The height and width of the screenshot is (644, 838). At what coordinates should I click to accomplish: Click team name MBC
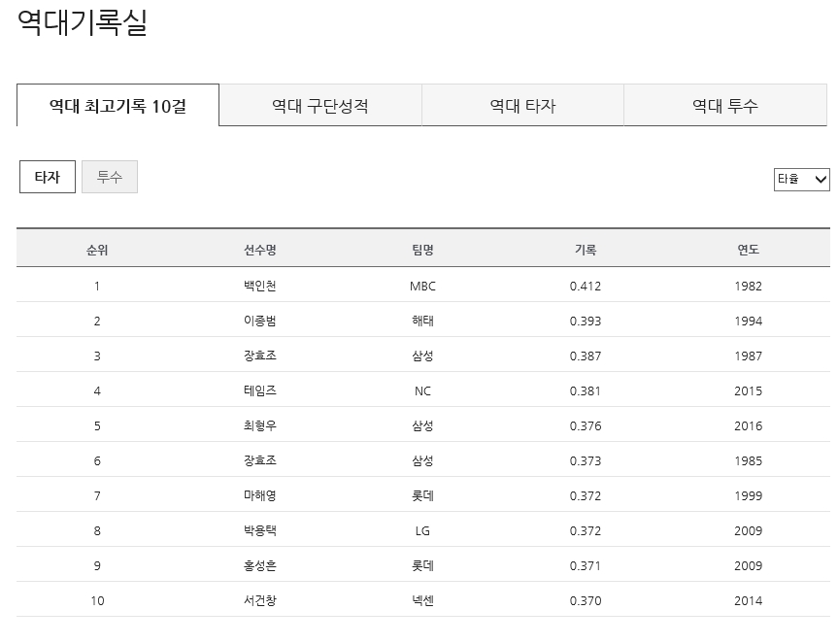(422, 286)
